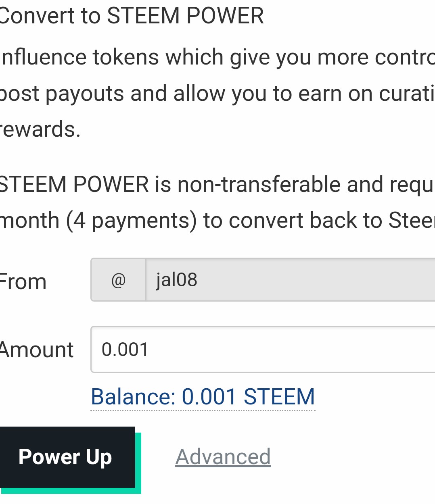Viewport: 435px width, 504px height.
Task: Click the From field containing jal08
Action: click(x=290, y=280)
